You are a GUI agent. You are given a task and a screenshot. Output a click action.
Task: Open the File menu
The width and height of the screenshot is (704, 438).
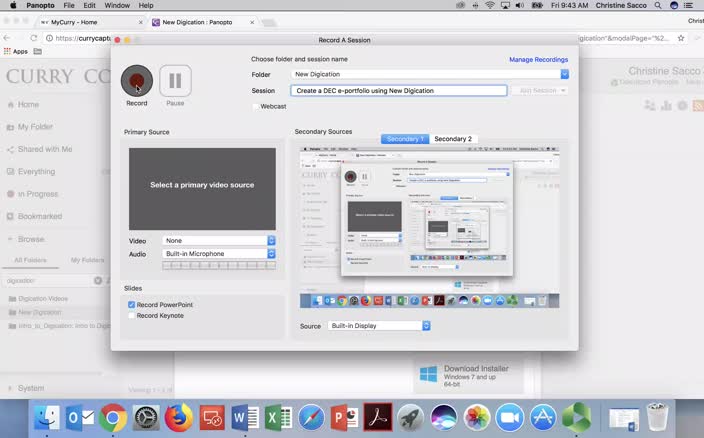(69, 5)
